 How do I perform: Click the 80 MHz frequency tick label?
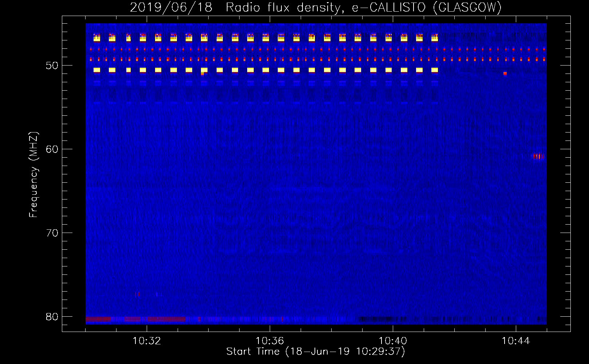coord(52,317)
